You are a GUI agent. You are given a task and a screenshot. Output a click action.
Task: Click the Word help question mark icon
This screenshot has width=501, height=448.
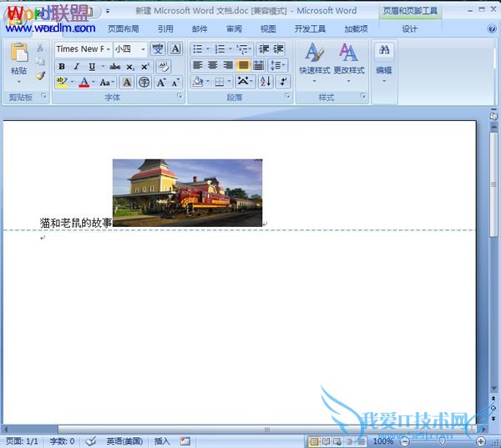492,29
